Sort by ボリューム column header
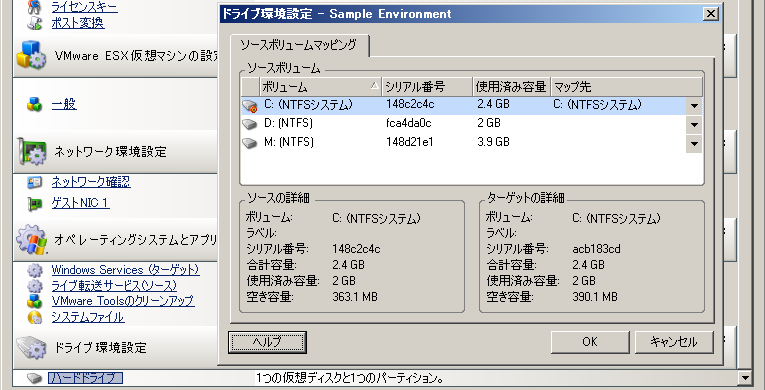765x390 pixels. pos(321,87)
